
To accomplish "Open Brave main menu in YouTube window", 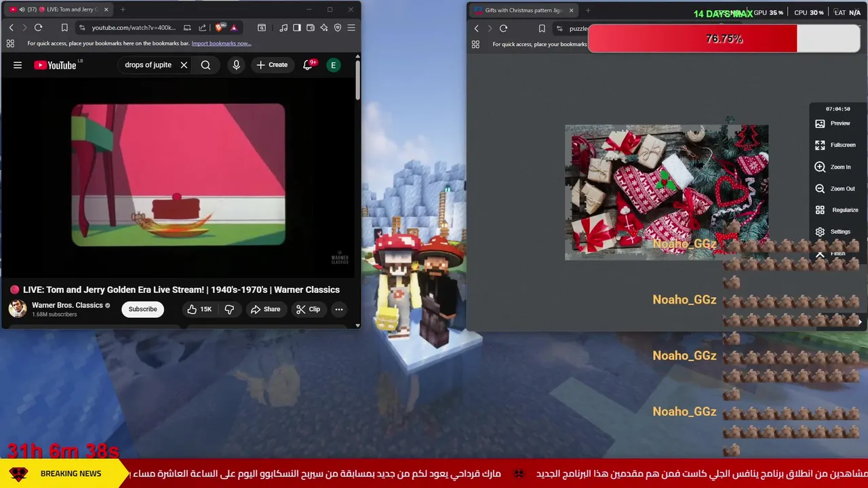I will (x=351, y=28).
